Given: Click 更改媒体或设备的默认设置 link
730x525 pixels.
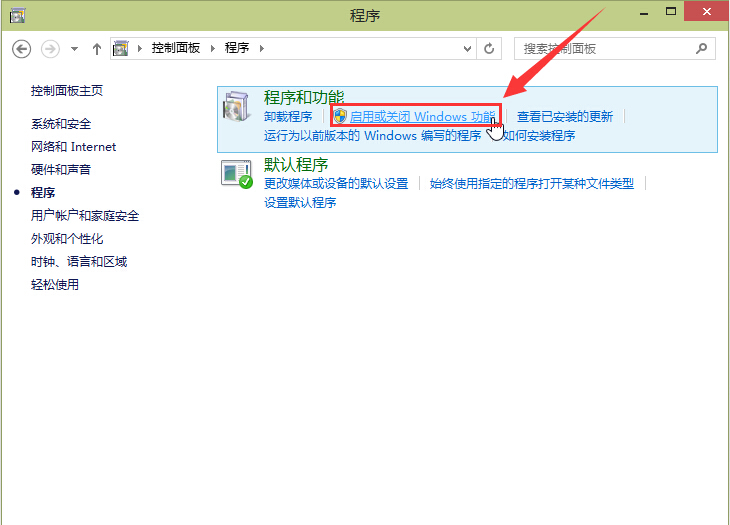Looking at the screenshot, I should click(x=336, y=184).
